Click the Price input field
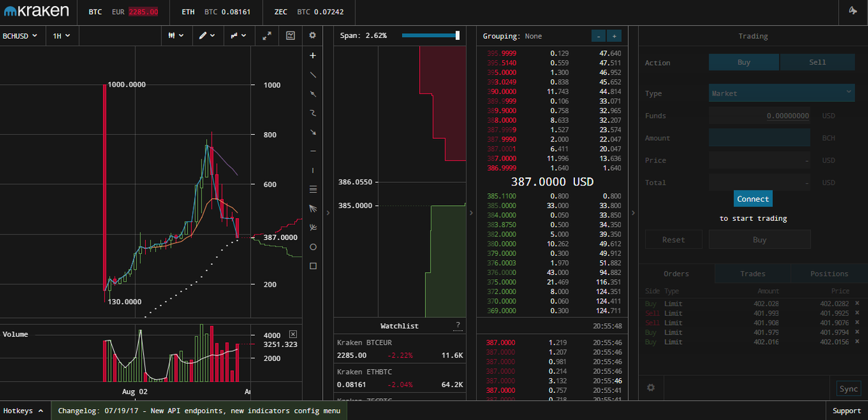The image size is (868, 420). 759,161
